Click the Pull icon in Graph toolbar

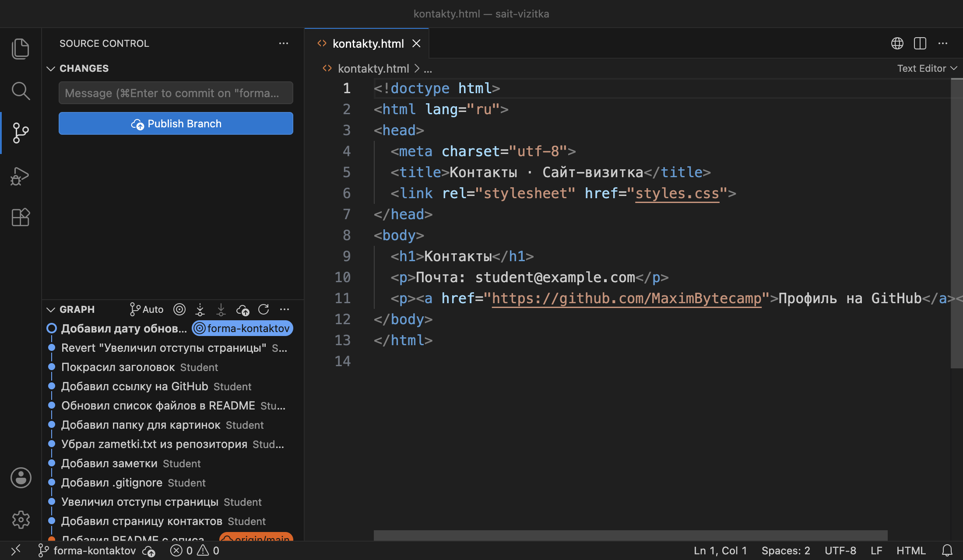pyautogui.click(x=221, y=309)
